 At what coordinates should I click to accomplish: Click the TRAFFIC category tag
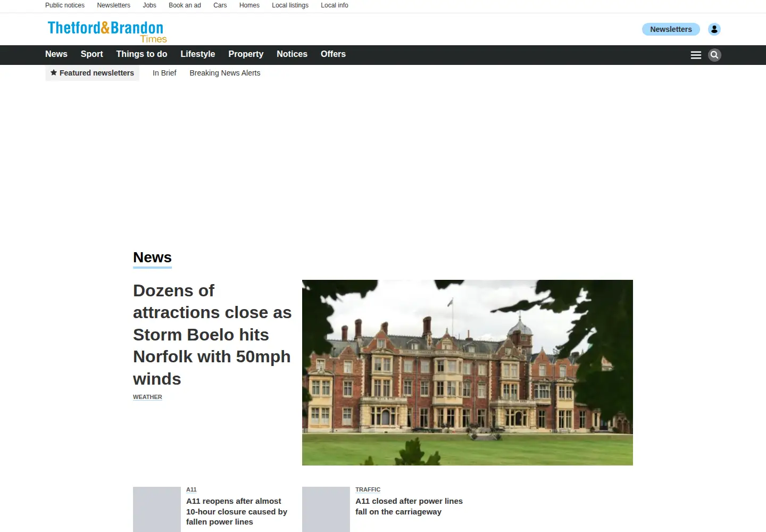pyautogui.click(x=368, y=489)
